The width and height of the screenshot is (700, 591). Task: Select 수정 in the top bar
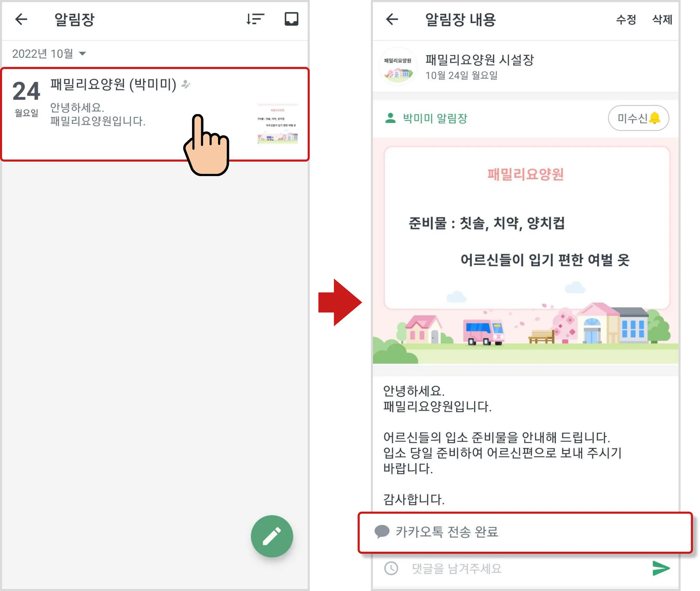tap(626, 19)
